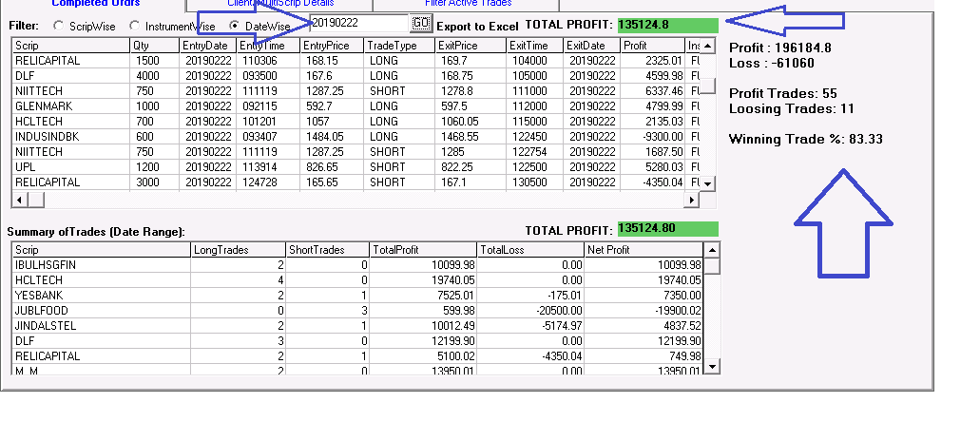Image resolution: width=980 pixels, height=441 pixels.
Task: Click the net profit value 749.98
Action: pyautogui.click(x=686, y=356)
